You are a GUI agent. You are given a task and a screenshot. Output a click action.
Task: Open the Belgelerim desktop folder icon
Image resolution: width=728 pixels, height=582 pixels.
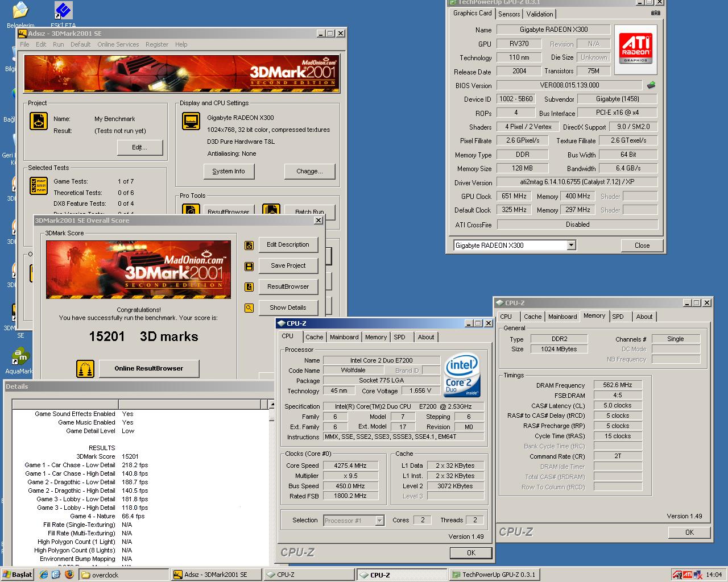point(20,11)
